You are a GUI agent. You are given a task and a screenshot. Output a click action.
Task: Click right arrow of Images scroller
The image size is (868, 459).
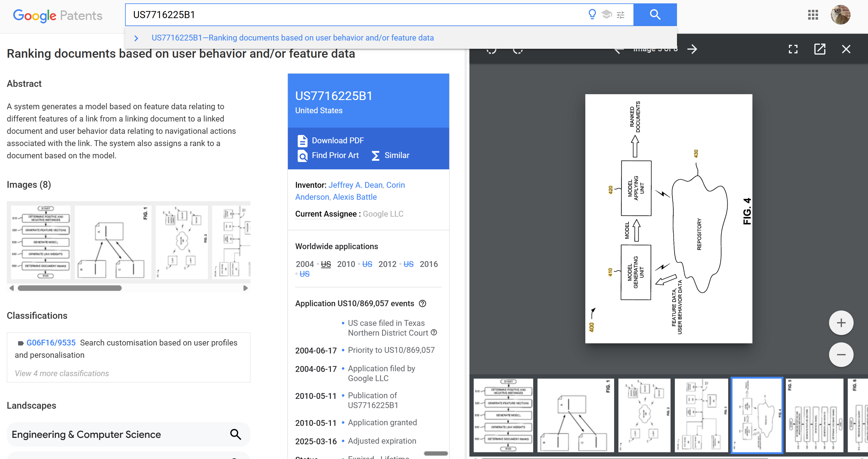(245, 288)
